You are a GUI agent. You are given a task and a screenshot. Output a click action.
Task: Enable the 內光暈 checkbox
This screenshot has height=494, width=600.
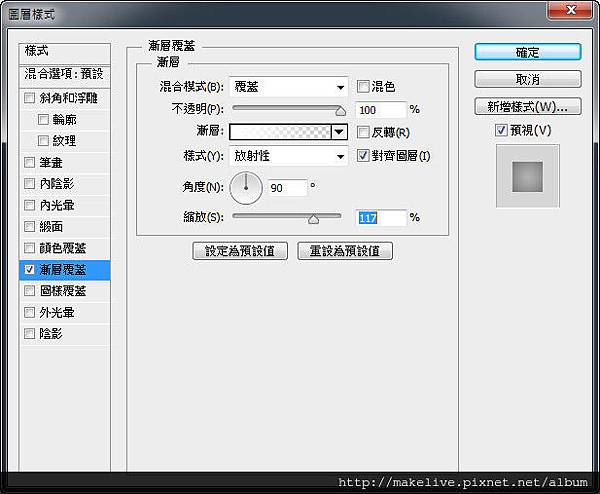coord(29,205)
